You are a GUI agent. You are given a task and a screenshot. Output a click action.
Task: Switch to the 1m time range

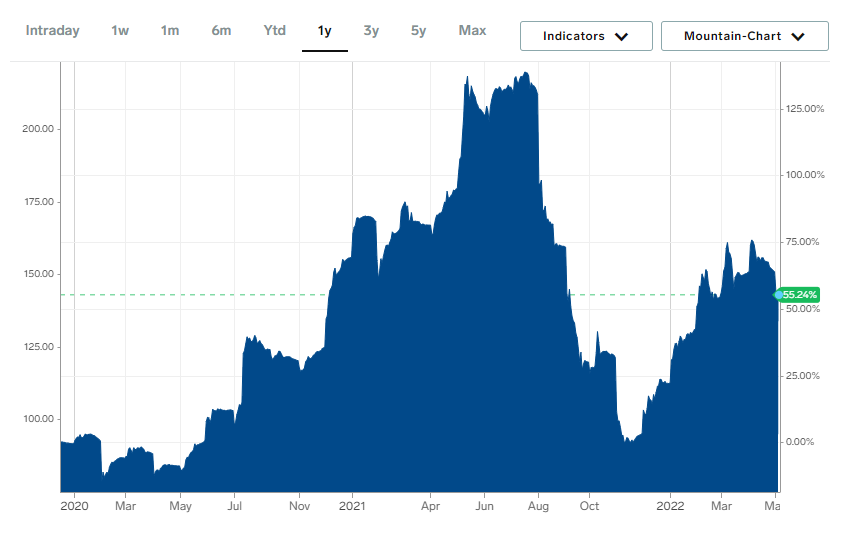(x=170, y=31)
